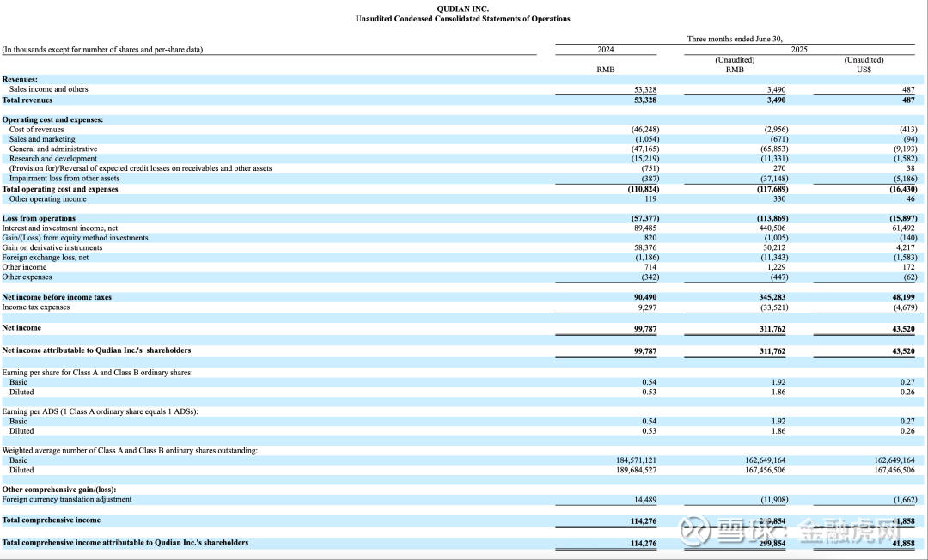928x560 pixels.
Task: Click the 'Research and development' row label
Action: tap(53, 159)
